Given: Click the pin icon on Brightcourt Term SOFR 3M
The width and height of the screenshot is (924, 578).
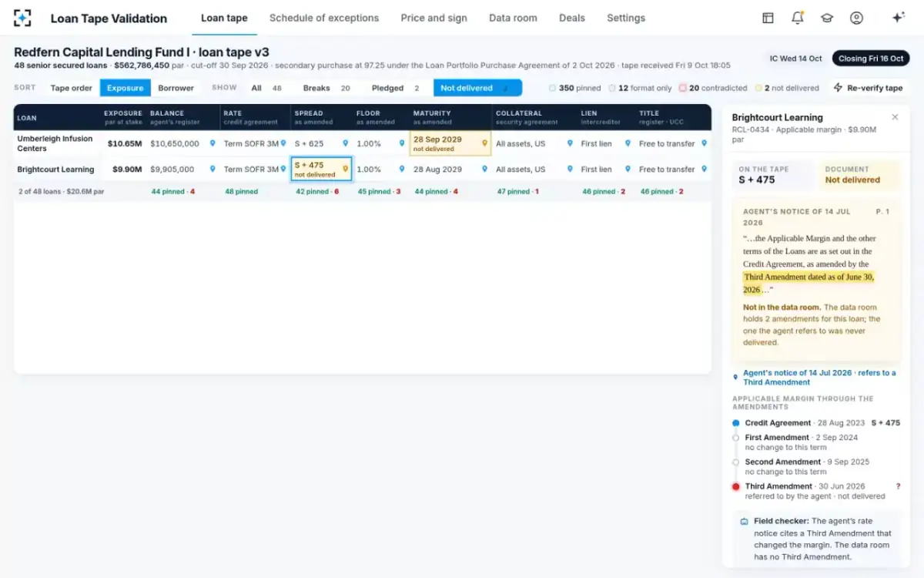Looking at the screenshot, I should tap(284, 169).
